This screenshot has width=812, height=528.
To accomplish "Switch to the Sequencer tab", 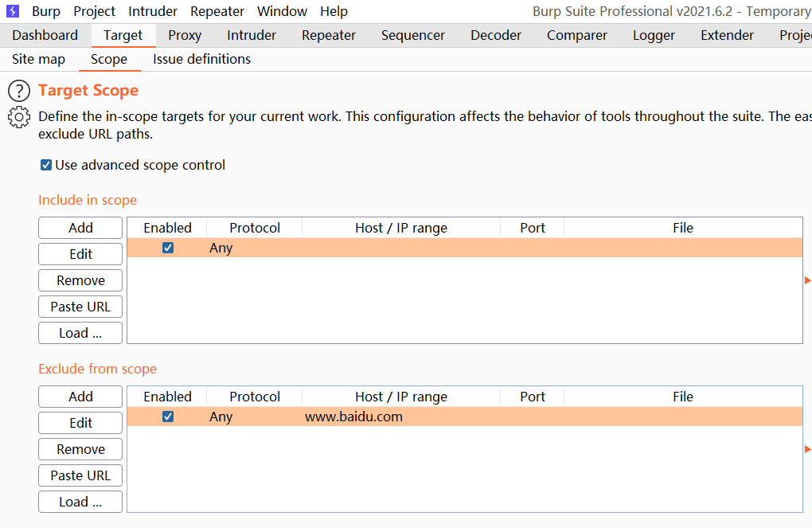I will pos(413,35).
